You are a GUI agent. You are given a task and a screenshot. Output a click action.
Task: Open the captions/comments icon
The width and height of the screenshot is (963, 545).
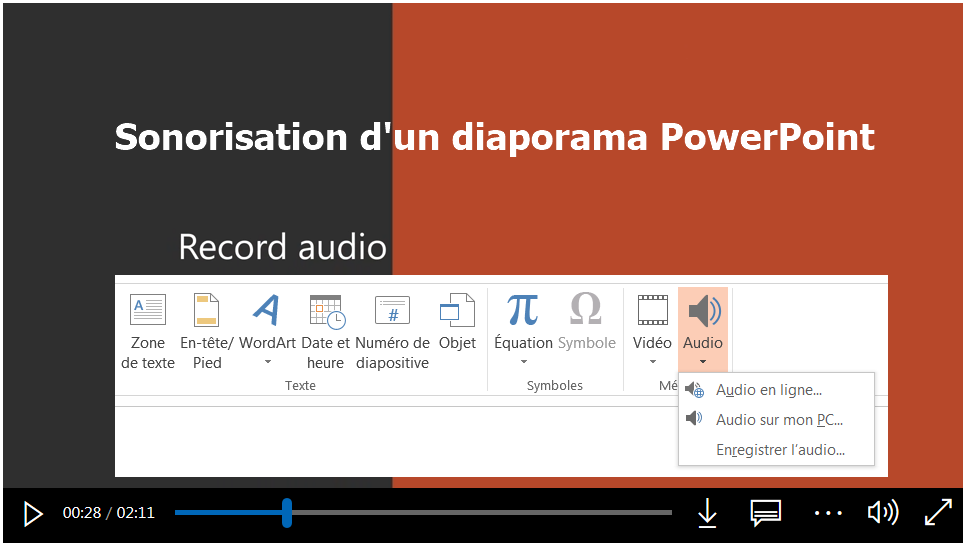click(765, 513)
